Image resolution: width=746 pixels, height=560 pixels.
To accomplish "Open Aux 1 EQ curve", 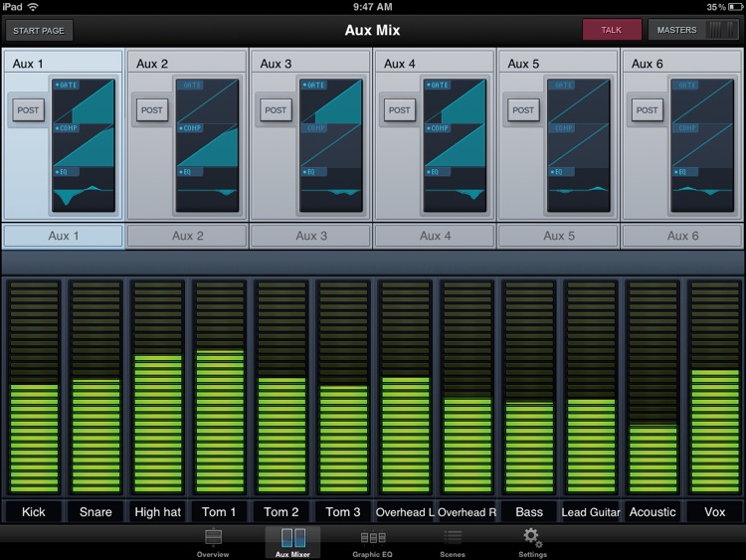I will point(84,189).
